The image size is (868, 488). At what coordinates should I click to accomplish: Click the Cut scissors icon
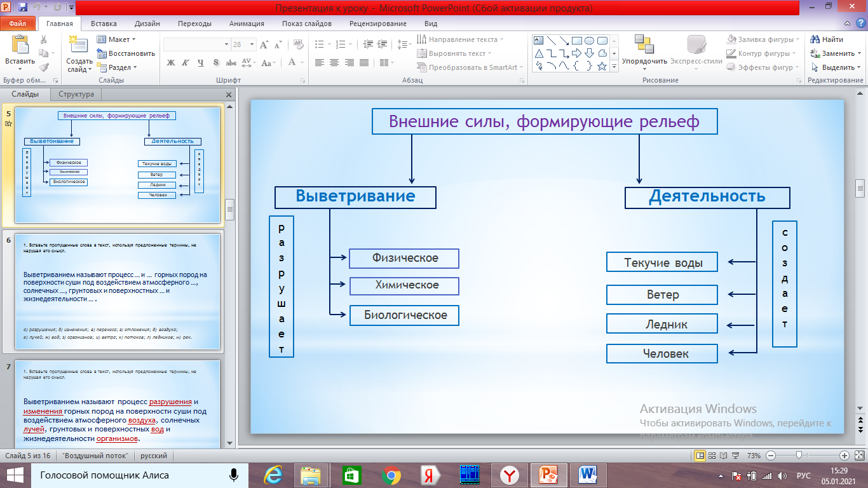(x=43, y=39)
